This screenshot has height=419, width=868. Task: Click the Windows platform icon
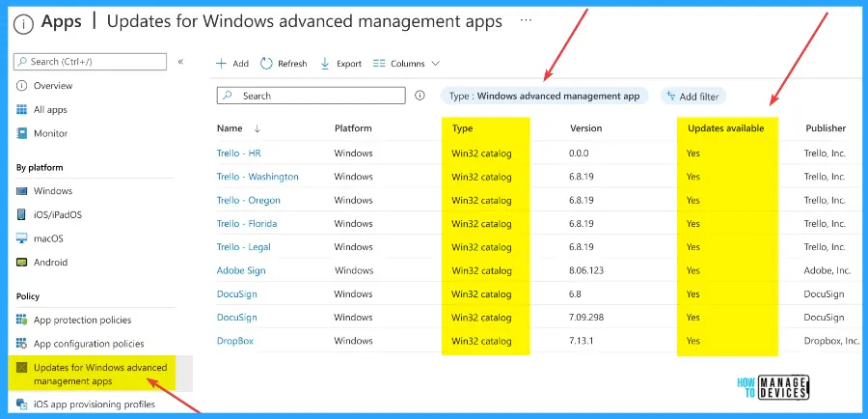click(21, 190)
